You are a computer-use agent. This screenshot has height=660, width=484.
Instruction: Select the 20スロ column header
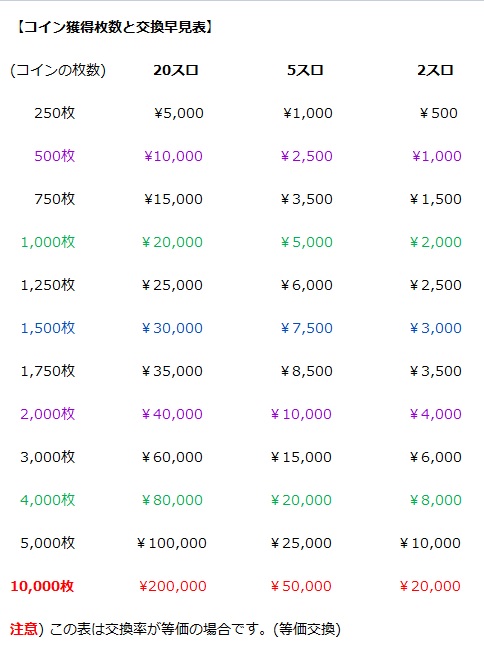coord(176,70)
